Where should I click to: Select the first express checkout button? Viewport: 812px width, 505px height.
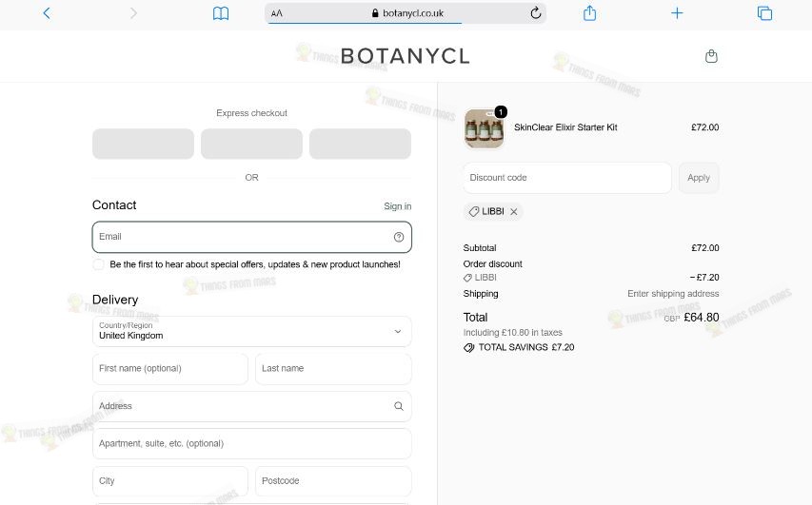pos(143,144)
